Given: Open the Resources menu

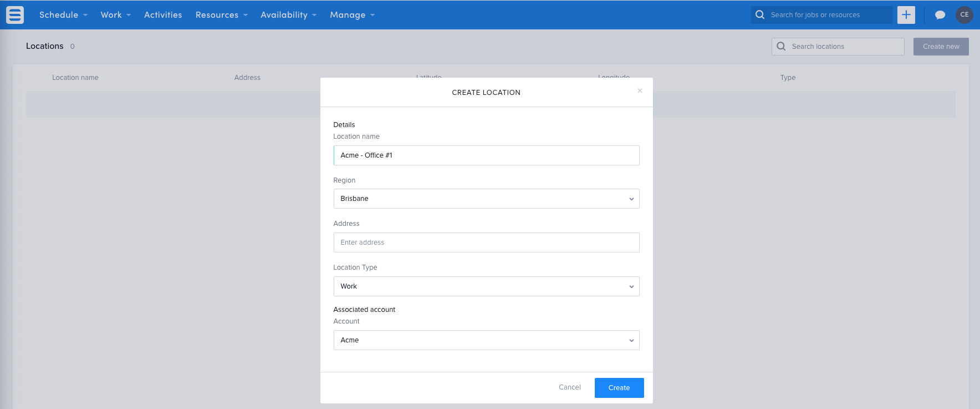Looking at the screenshot, I should (221, 15).
